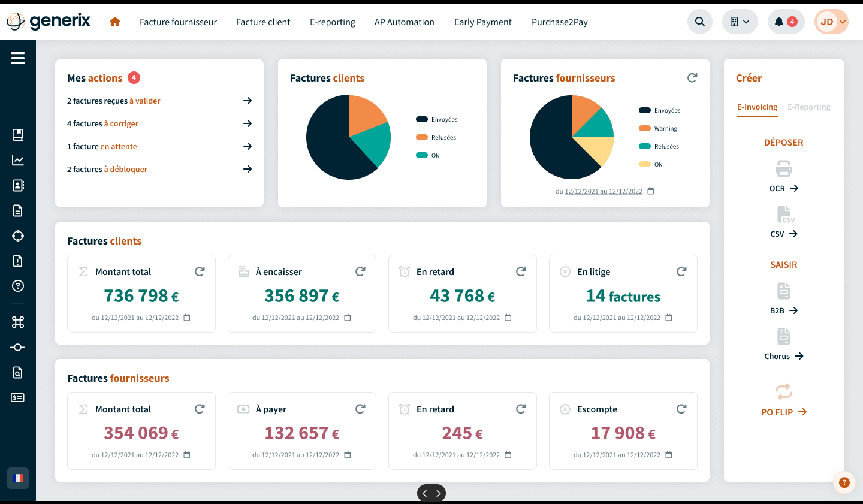Refresh the Factures fournisseurs pie chart

pyautogui.click(x=692, y=78)
